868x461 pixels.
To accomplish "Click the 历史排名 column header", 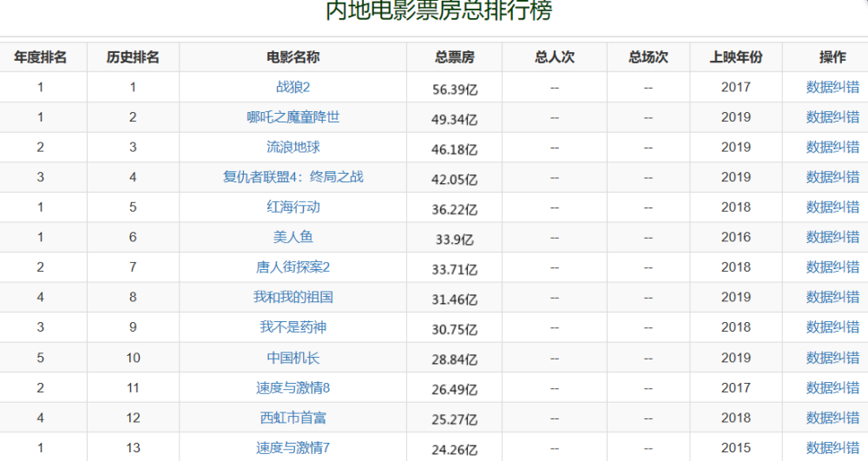I will [133, 57].
